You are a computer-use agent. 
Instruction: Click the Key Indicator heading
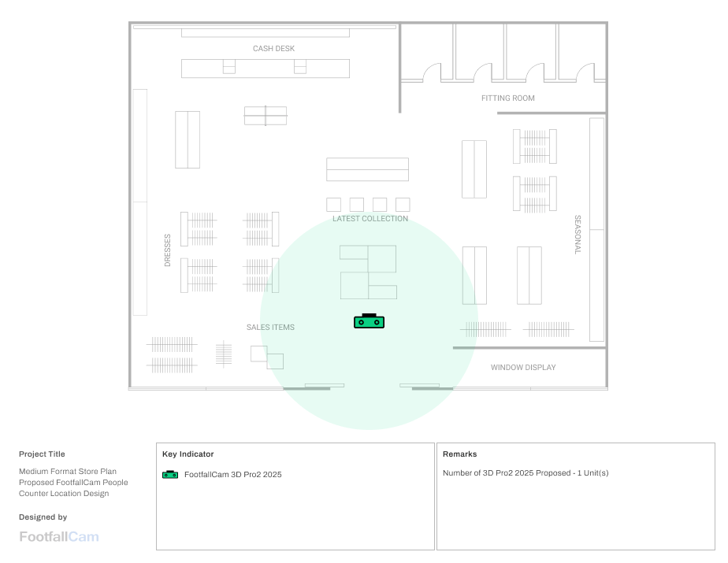pyautogui.click(x=188, y=454)
